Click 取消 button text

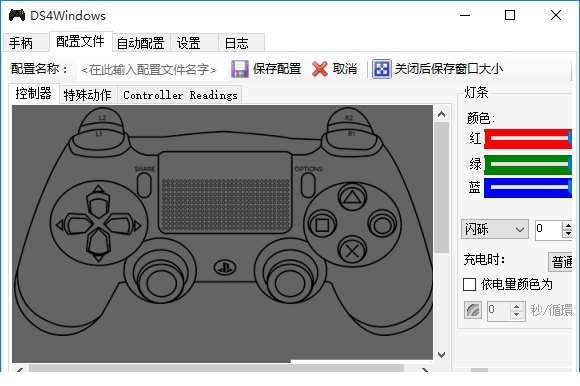click(345, 69)
